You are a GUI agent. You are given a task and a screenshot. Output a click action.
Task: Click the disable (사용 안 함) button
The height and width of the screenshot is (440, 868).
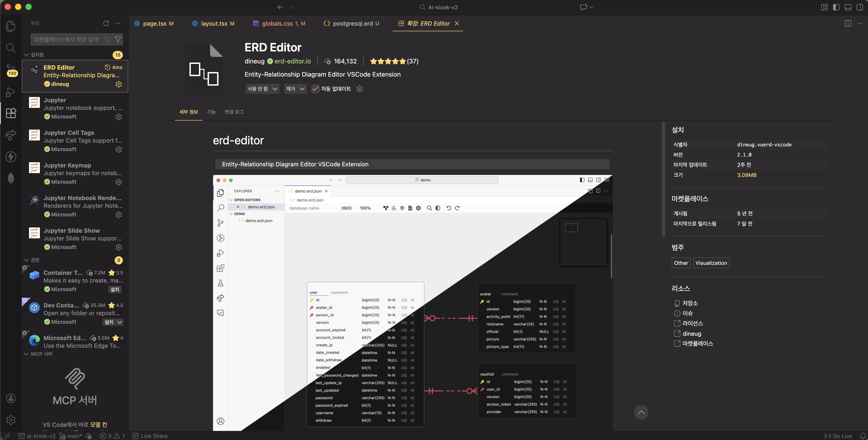(x=258, y=89)
